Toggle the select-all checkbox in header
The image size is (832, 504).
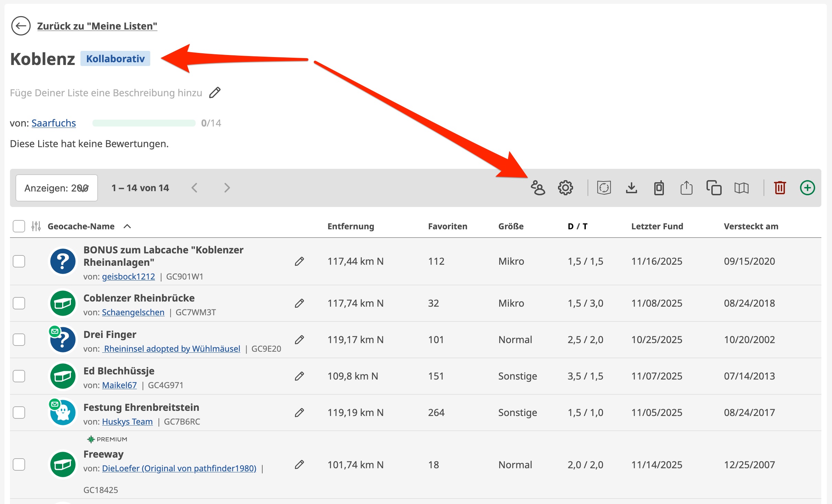click(19, 226)
